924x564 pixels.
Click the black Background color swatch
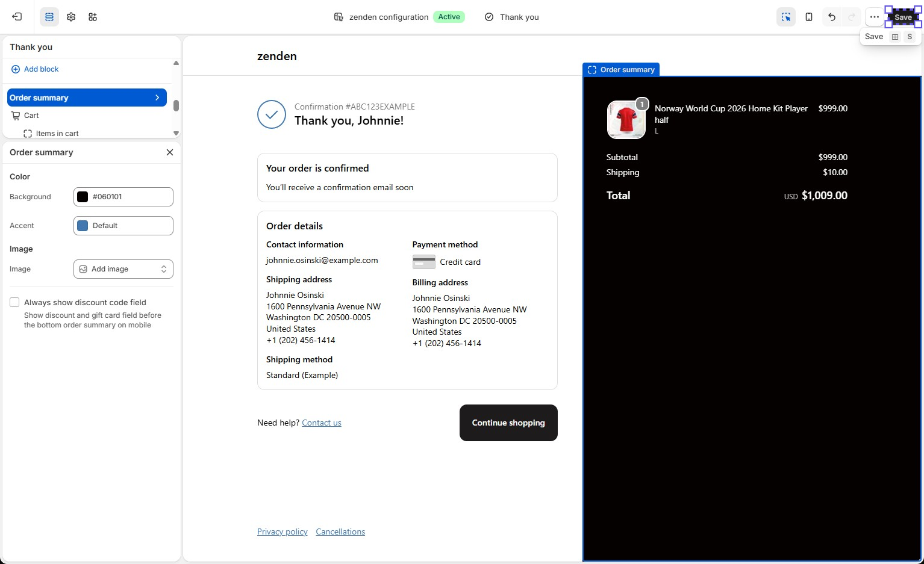click(x=83, y=197)
